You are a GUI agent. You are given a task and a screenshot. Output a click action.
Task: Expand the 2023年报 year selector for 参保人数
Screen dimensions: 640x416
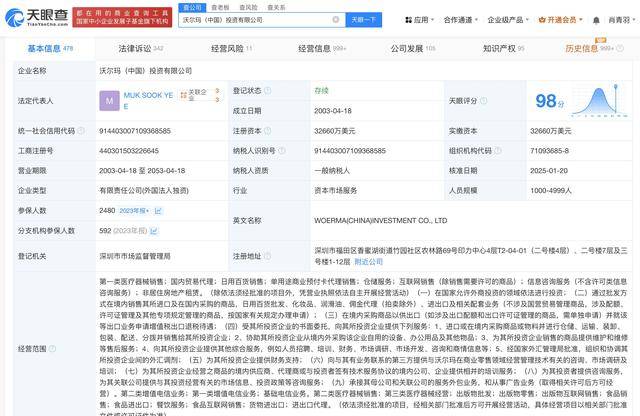coord(134,211)
